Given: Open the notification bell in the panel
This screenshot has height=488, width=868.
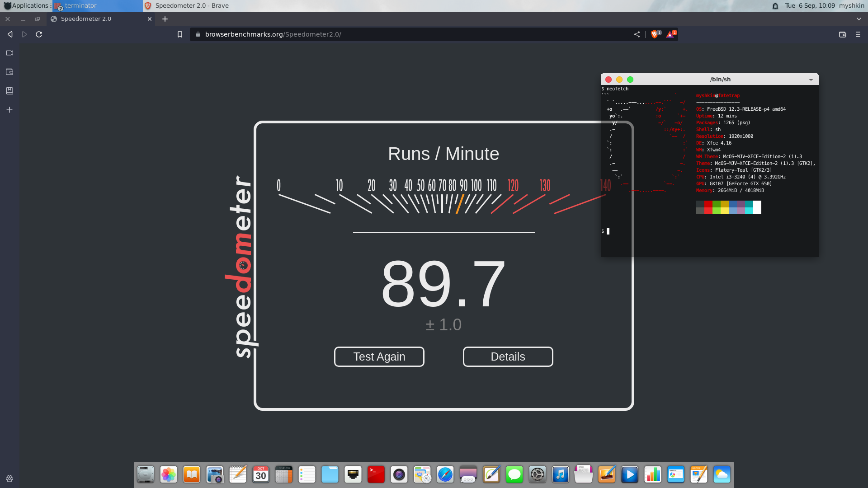Looking at the screenshot, I should pyautogui.click(x=775, y=5).
